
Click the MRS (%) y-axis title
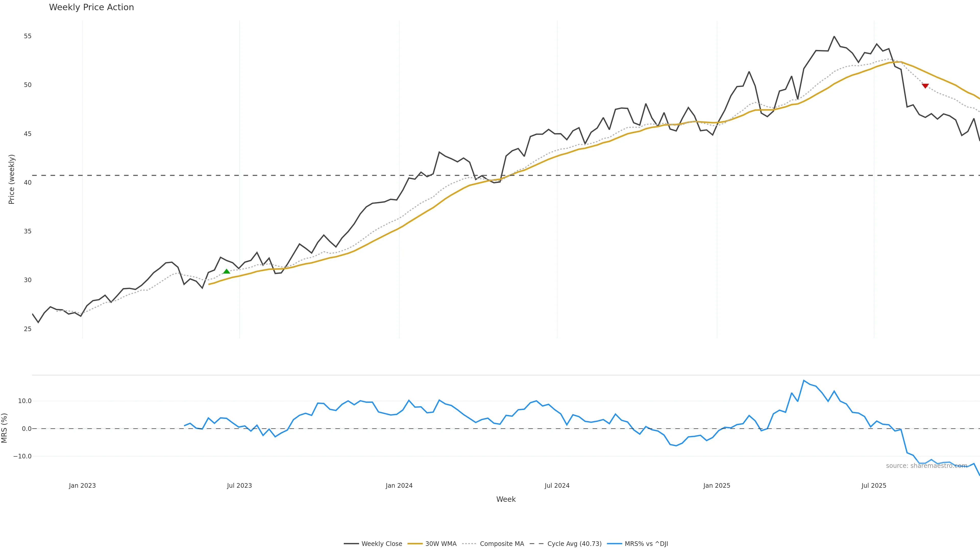(x=5, y=428)
